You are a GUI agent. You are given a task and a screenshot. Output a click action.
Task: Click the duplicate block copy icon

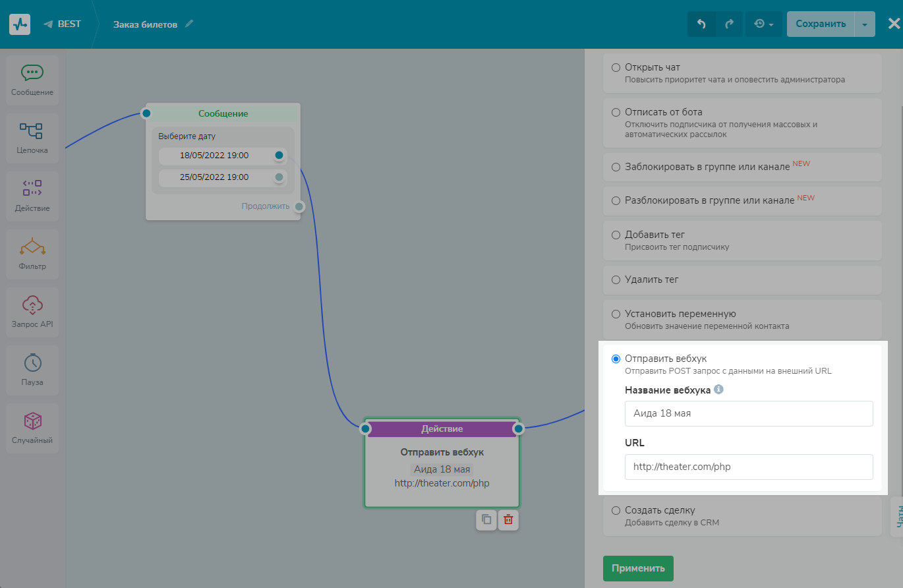click(x=486, y=519)
